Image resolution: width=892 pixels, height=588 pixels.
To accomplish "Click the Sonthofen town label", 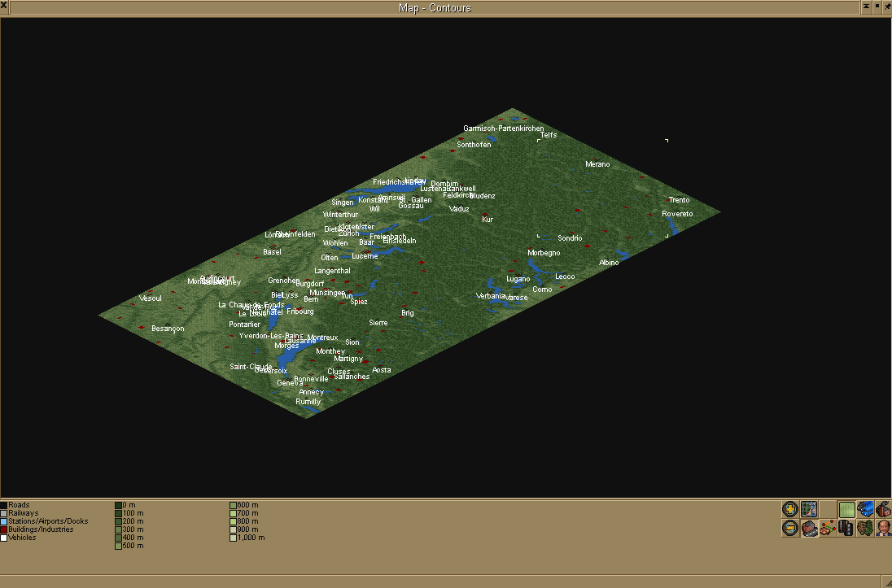I will click(x=474, y=145).
